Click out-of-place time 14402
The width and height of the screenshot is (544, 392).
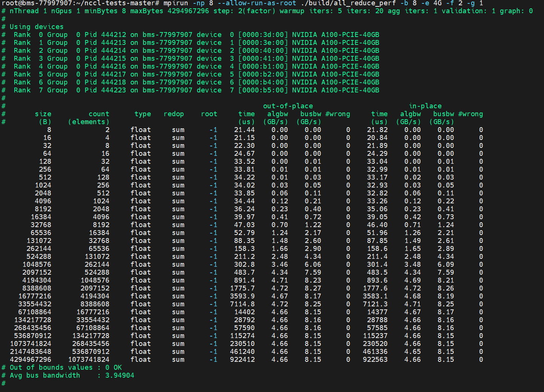point(244,312)
